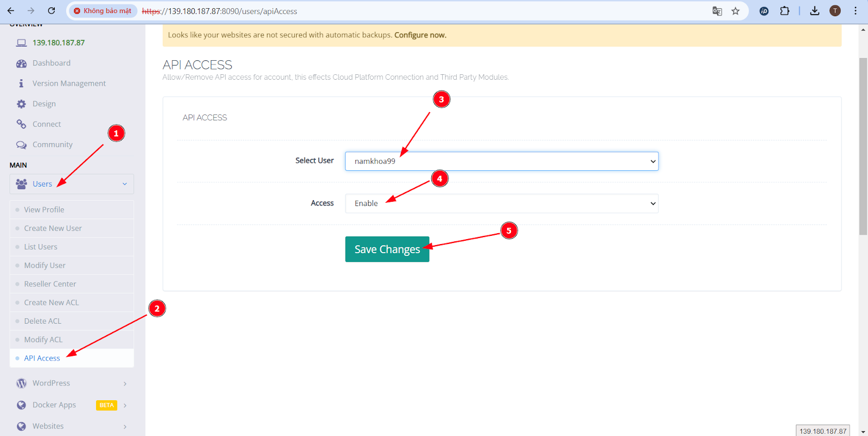Click the API ACCESS page heading
The height and width of the screenshot is (436, 868).
[197, 65]
